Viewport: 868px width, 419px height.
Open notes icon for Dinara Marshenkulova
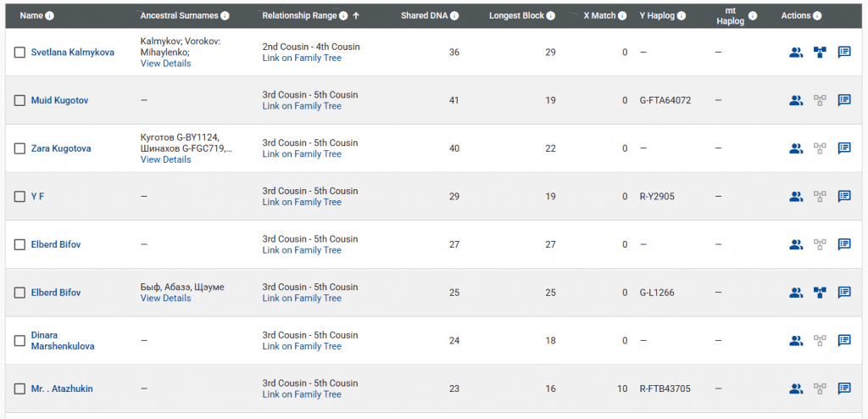[x=844, y=340]
